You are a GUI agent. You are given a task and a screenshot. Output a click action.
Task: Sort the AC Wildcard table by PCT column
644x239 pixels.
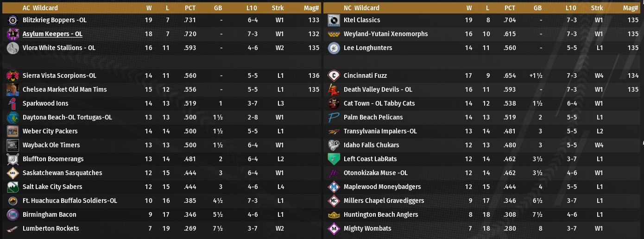click(190, 8)
